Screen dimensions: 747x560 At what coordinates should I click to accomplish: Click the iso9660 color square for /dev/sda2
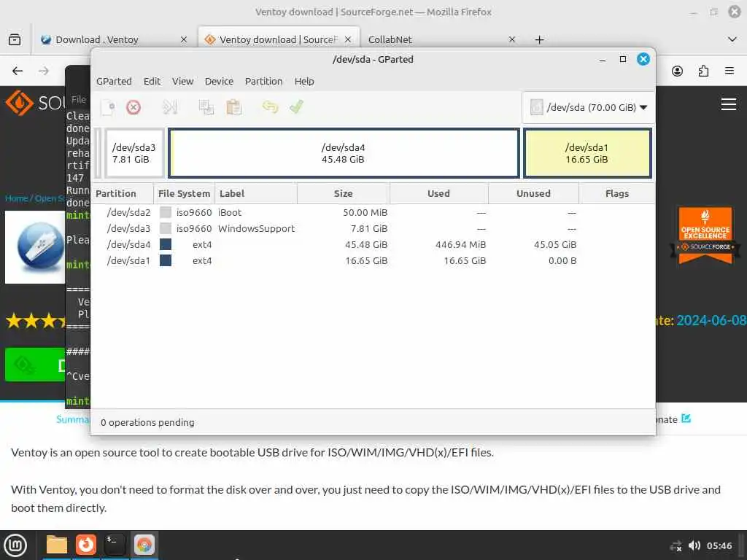point(166,212)
